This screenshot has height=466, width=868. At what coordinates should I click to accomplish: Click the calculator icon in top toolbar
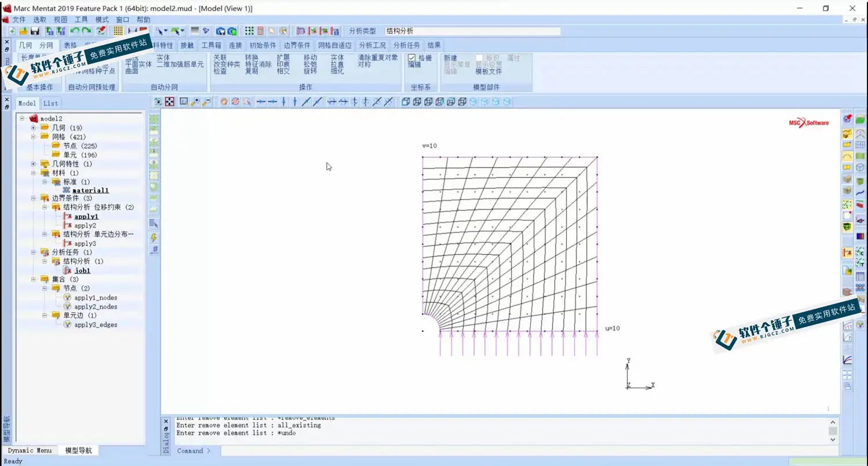[260, 31]
